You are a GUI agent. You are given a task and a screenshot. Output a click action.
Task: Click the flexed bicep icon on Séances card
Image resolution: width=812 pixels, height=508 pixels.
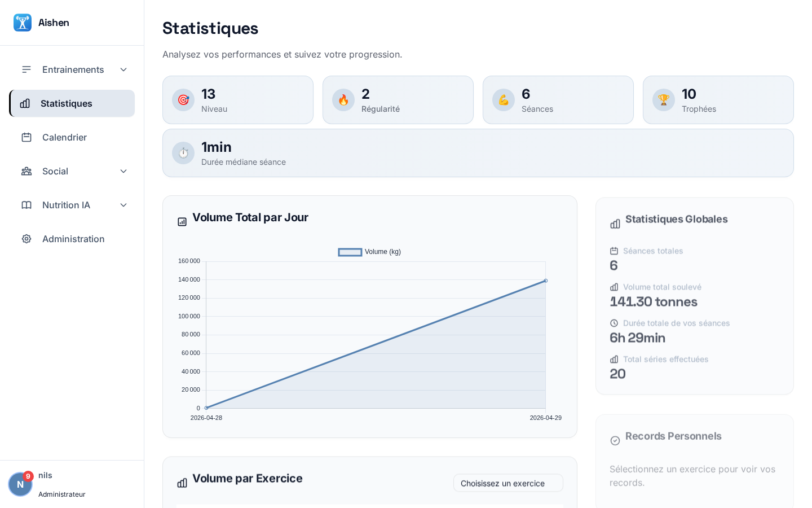pyautogui.click(x=504, y=100)
